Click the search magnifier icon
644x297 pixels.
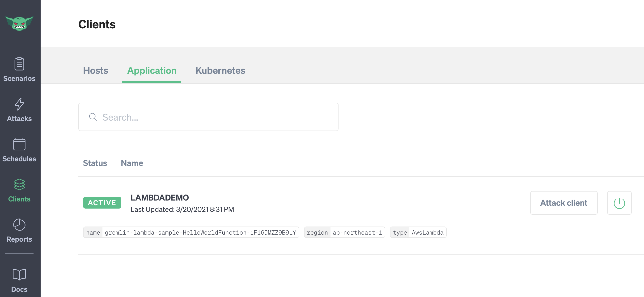tap(93, 117)
